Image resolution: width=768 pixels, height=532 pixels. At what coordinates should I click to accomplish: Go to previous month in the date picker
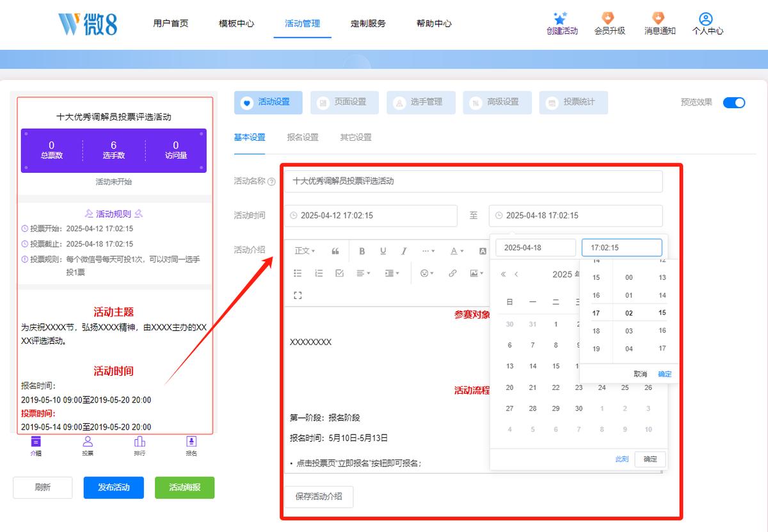pos(516,274)
